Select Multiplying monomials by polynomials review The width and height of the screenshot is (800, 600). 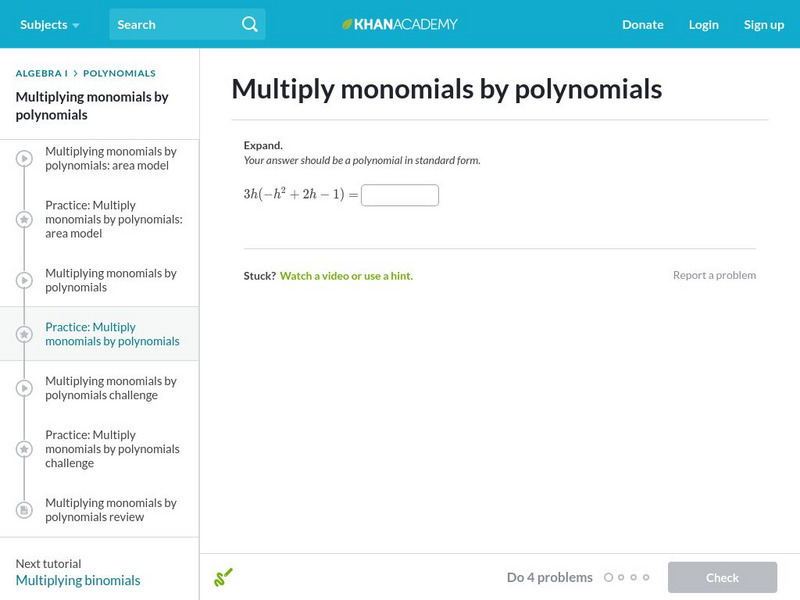[111, 510]
